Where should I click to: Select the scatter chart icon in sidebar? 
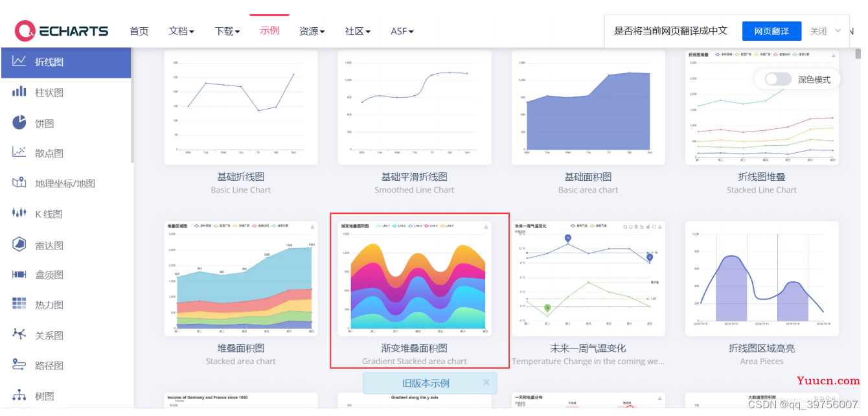pos(19,153)
